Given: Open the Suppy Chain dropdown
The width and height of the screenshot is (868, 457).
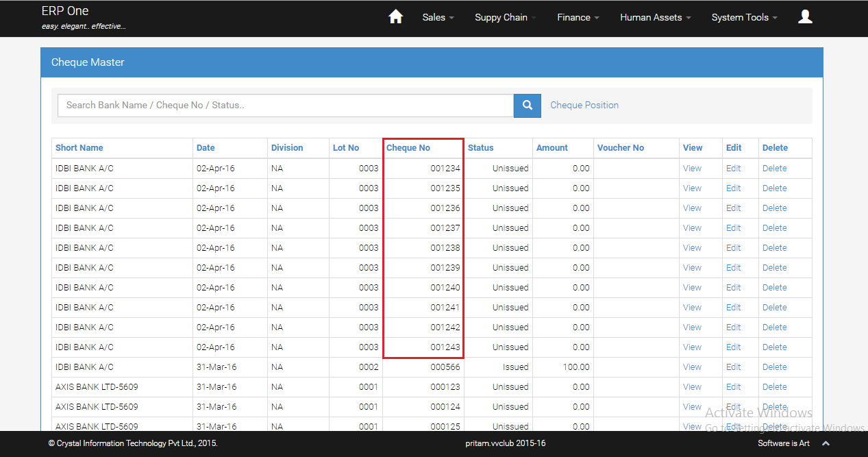Looking at the screenshot, I should (x=505, y=18).
